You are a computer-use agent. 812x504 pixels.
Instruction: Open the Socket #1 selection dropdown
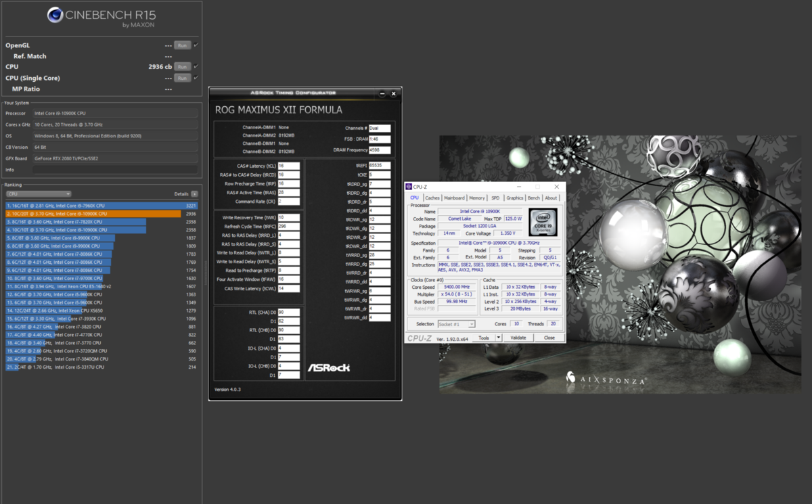point(457,324)
